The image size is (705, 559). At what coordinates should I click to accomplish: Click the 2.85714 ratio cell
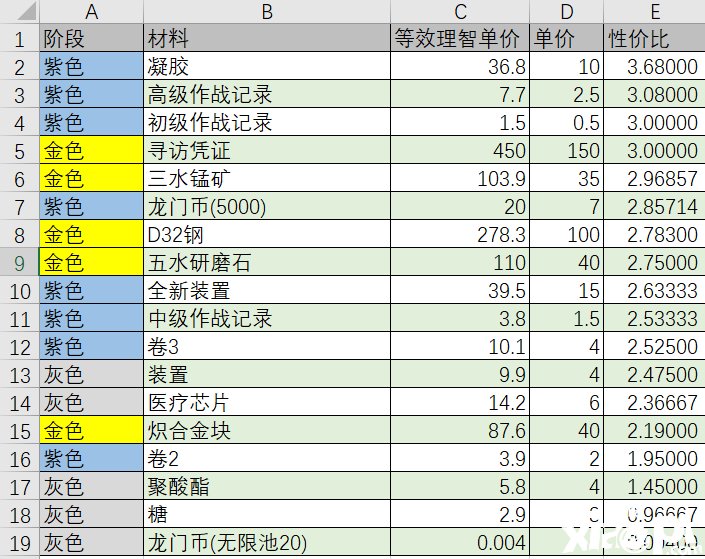point(655,206)
